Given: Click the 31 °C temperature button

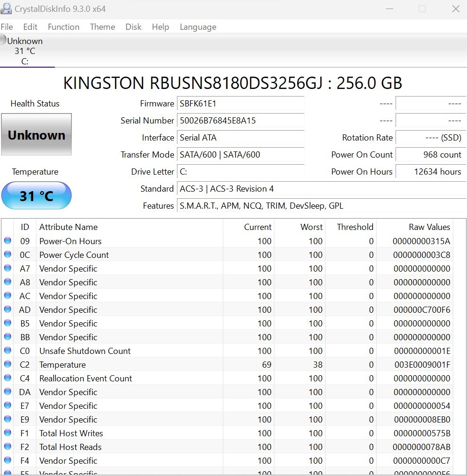Looking at the screenshot, I should [36, 195].
